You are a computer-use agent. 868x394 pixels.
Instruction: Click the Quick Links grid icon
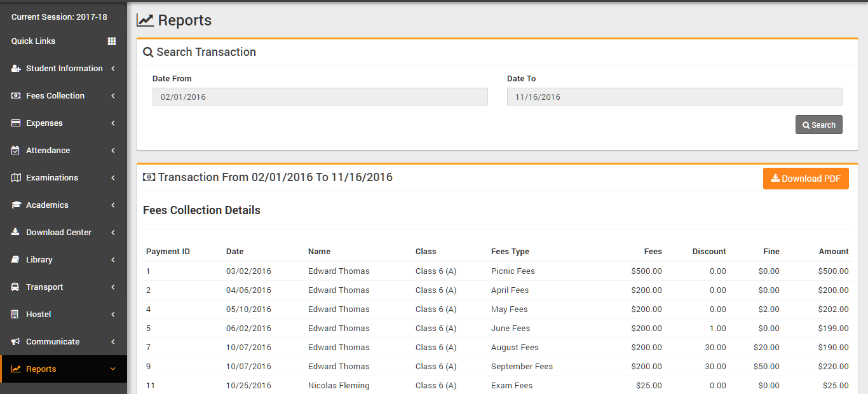pos(112,41)
